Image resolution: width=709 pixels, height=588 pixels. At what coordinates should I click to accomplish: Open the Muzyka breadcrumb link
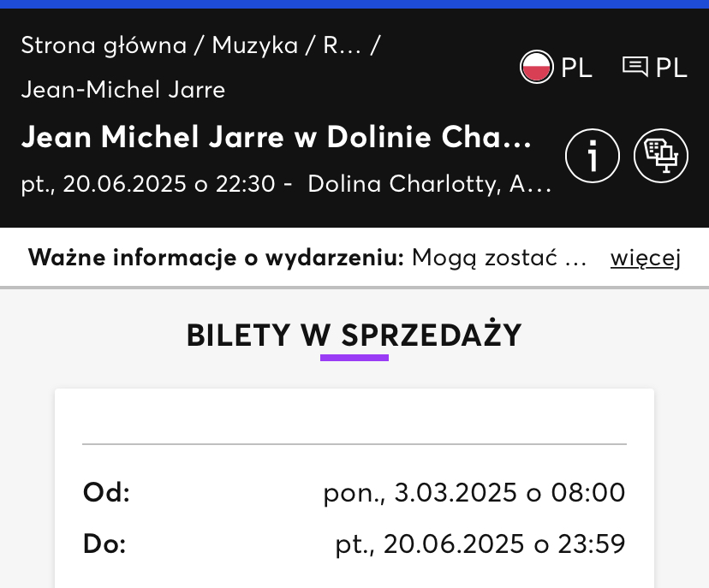[x=255, y=45]
